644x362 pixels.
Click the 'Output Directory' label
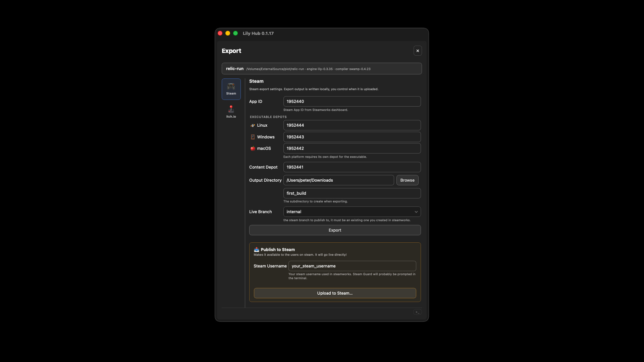(x=265, y=180)
